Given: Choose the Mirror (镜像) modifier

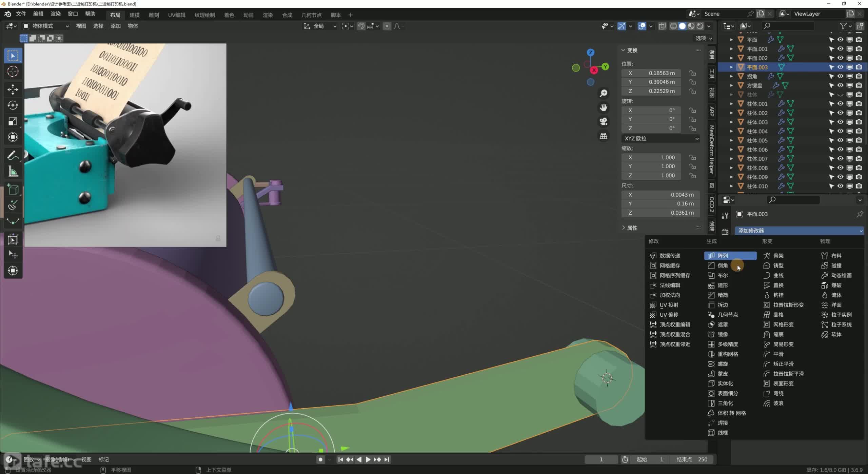Looking at the screenshot, I should click(x=722, y=334).
